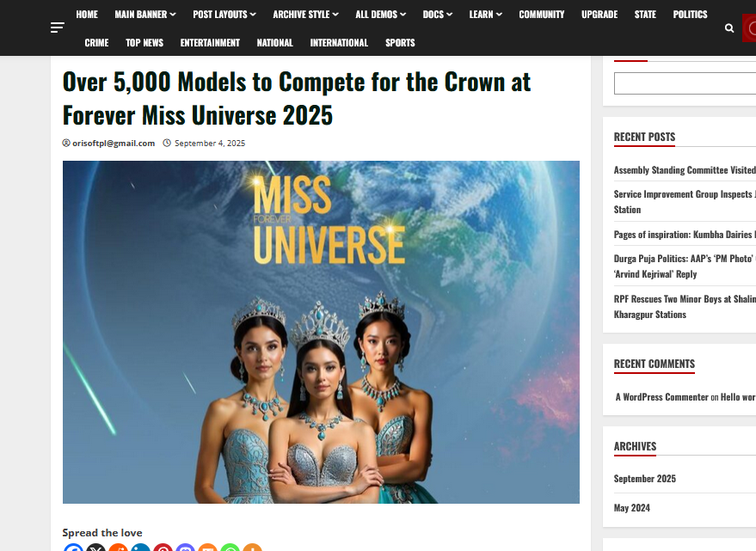Open Top News category
The height and width of the screenshot is (551, 756).
click(144, 43)
